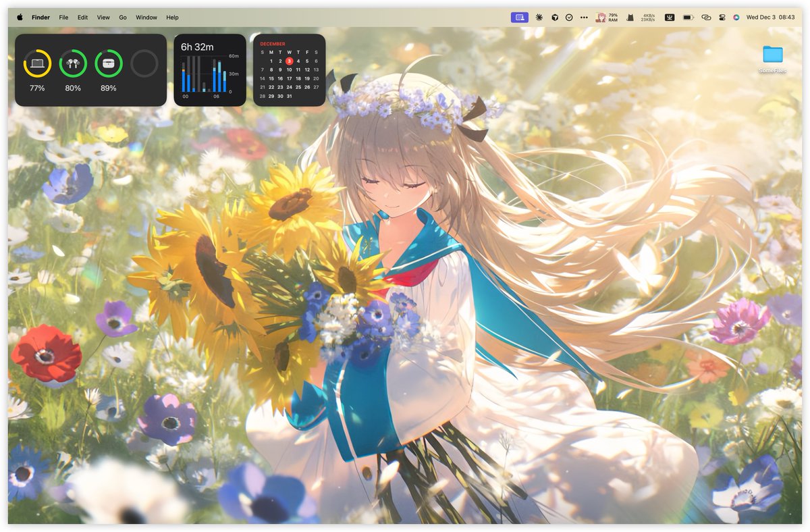Show hidden items via three-dots icon
810x532 pixels.
tap(584, 18)
